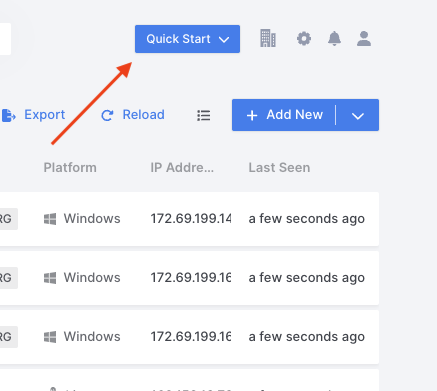Click the circular Reload arrow icon
Image resolution: width=437 pixels, height=391 pixels.
coord(107,115)
